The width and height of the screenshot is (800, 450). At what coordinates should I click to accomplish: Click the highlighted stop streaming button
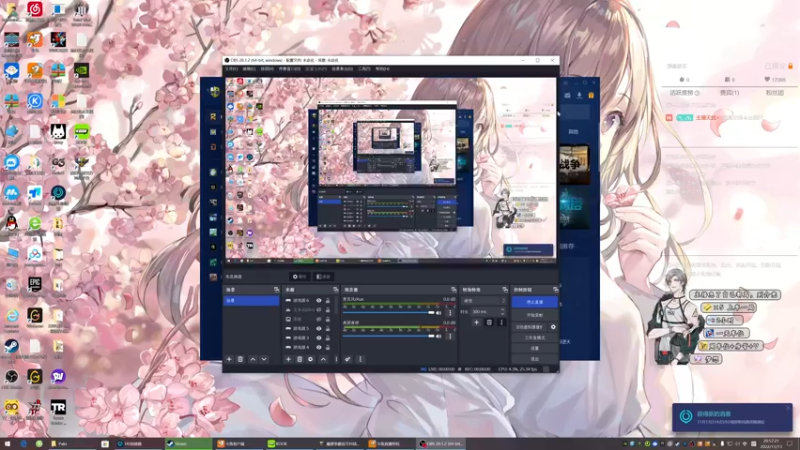(535, 302)
